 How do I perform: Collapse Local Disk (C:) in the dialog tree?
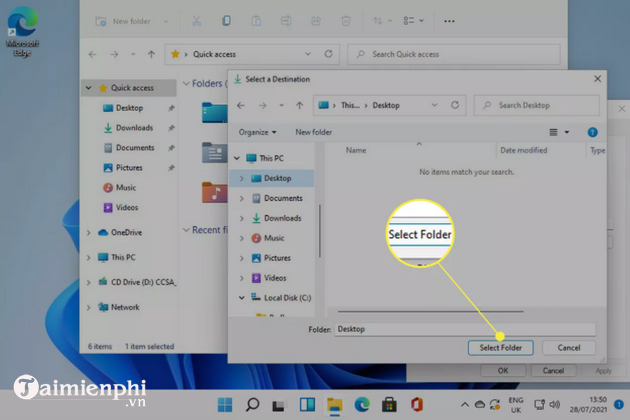(241, 298)
